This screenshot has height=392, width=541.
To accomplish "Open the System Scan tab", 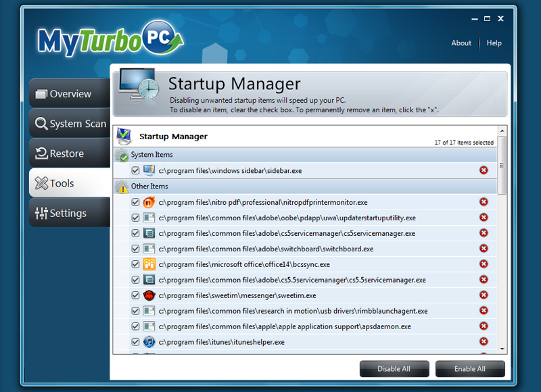I will (70, 124).
